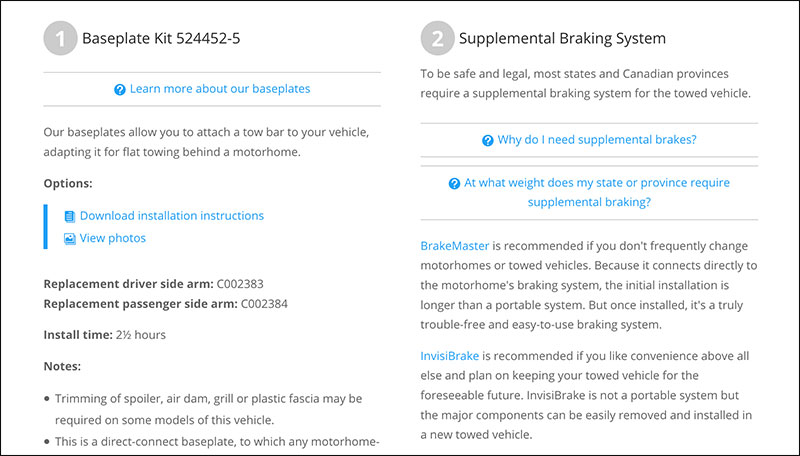Click driver side arm part number C002383

tap(240, 284)
